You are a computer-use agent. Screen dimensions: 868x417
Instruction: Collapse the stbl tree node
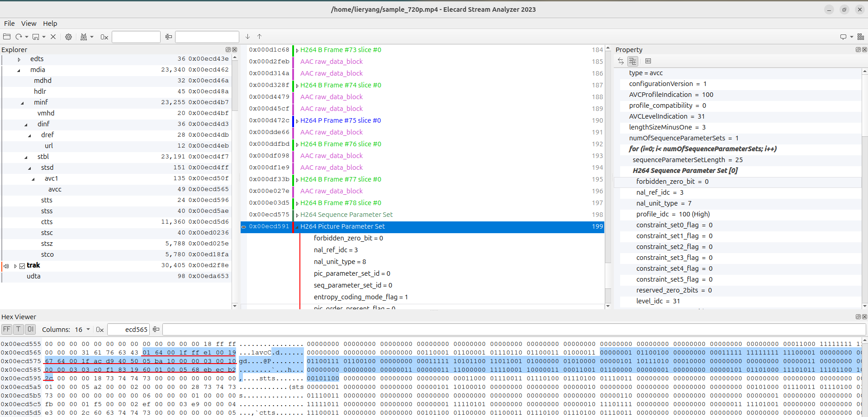pos(26,157)
